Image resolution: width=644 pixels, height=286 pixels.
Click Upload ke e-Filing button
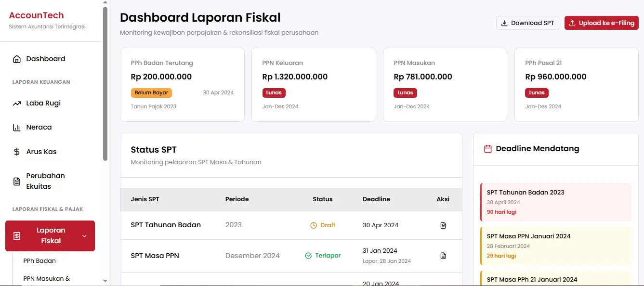[601, 23]
